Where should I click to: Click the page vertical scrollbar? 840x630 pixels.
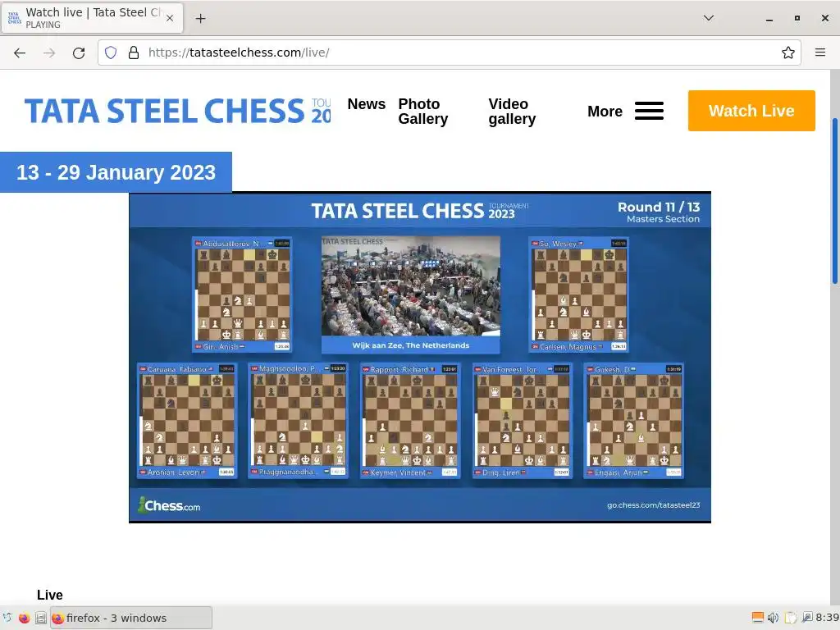point(834,201)
